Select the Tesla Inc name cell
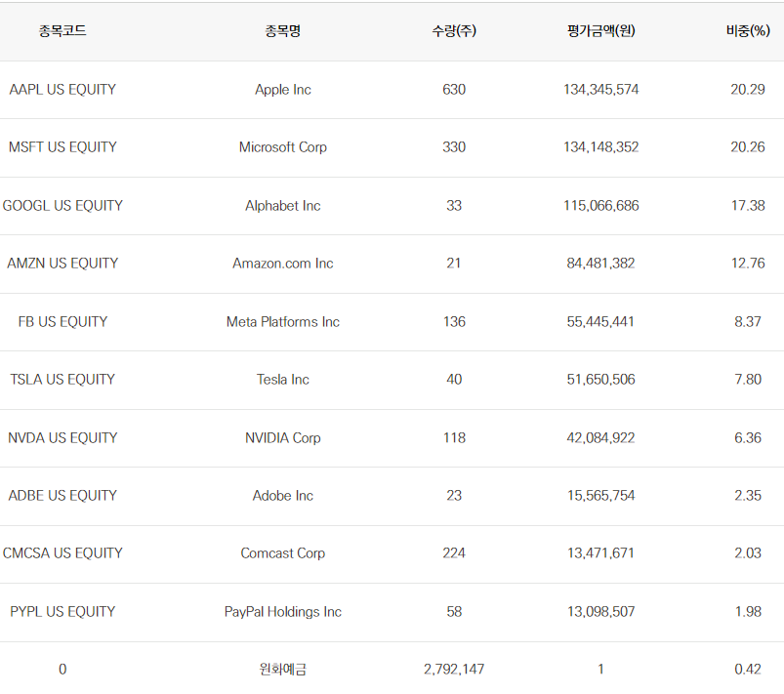Image resolution: width=784 pixels, height=694 pixels. pyautogui.click(x=282, y=379)
